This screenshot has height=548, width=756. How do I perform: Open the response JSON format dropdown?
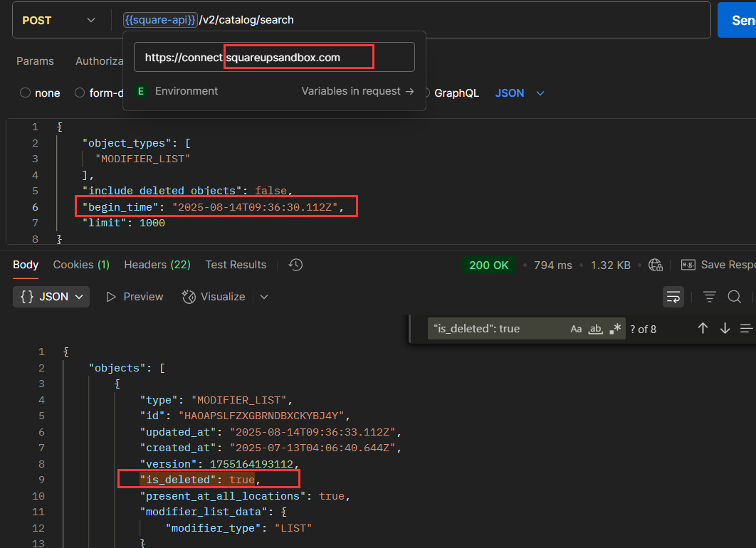(51, 296)
